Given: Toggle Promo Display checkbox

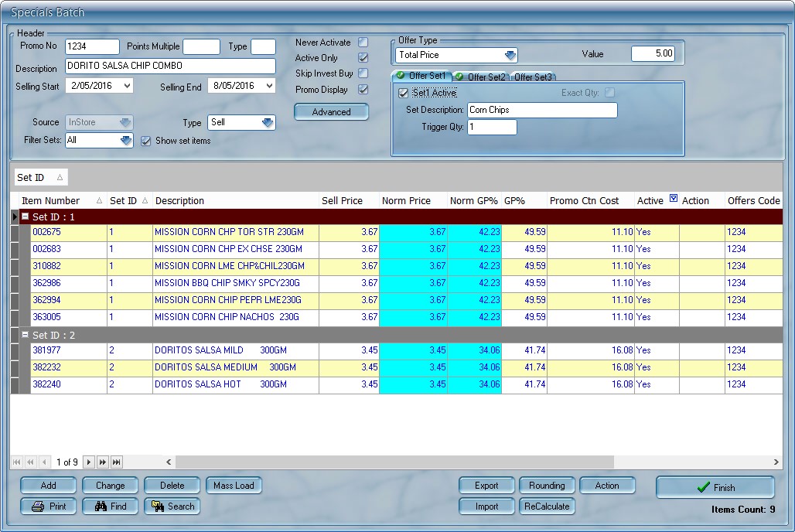Looking at the screenshot, I should 363,89.
